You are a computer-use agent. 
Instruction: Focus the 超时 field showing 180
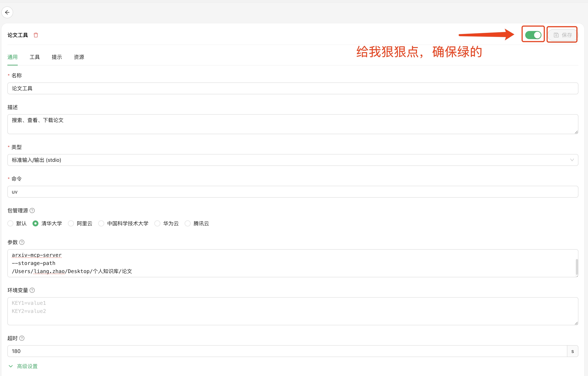pos(287,351)
